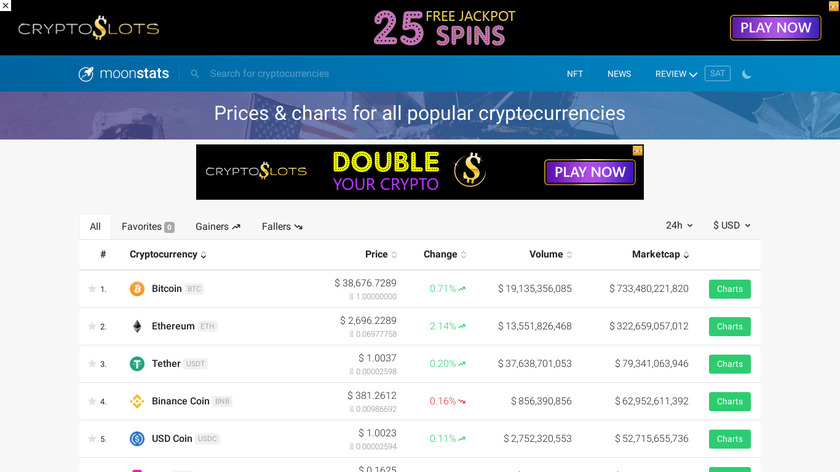Image resolution: width=840 pixels, height=472 pixels.
Task: Switch to the Gainers tab
Action: 218,227
